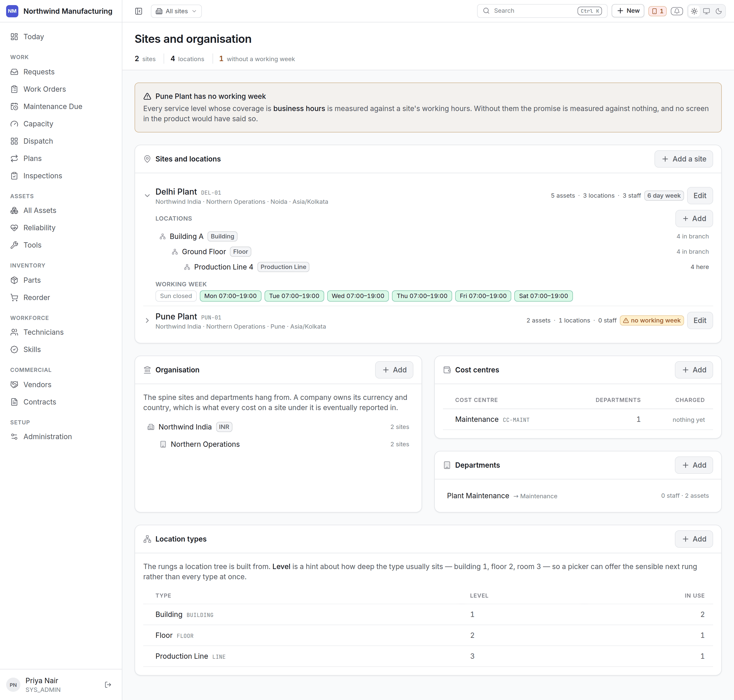The image size is (734, 700).
Task: Open Maintenance Due page
Action: click(61, 106)
